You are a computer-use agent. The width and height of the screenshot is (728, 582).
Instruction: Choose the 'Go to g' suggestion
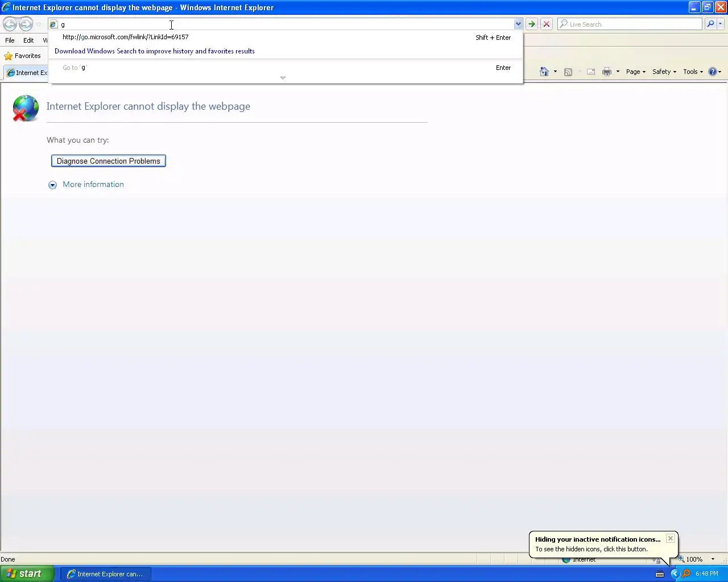pos(286,68)
